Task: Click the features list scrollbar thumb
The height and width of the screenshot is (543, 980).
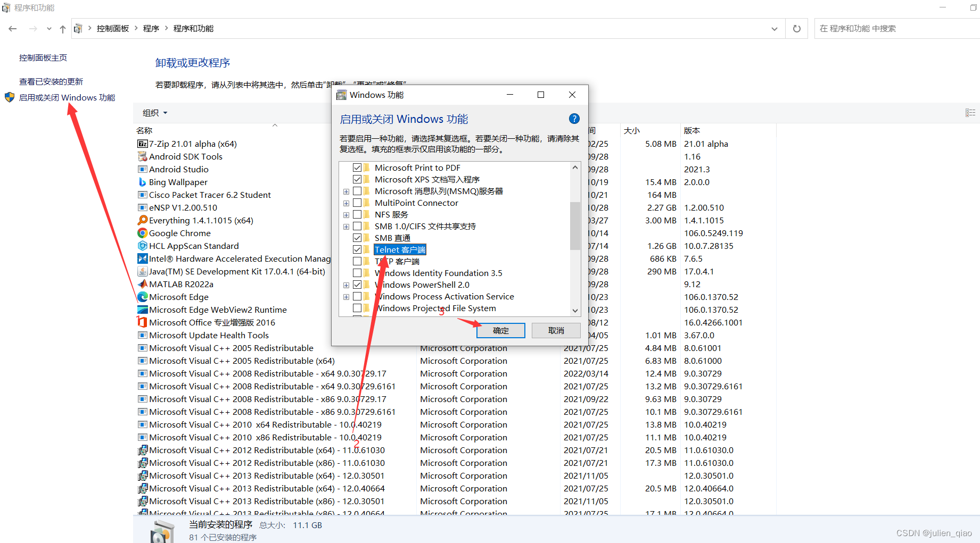Action: [x=575, y=225]
